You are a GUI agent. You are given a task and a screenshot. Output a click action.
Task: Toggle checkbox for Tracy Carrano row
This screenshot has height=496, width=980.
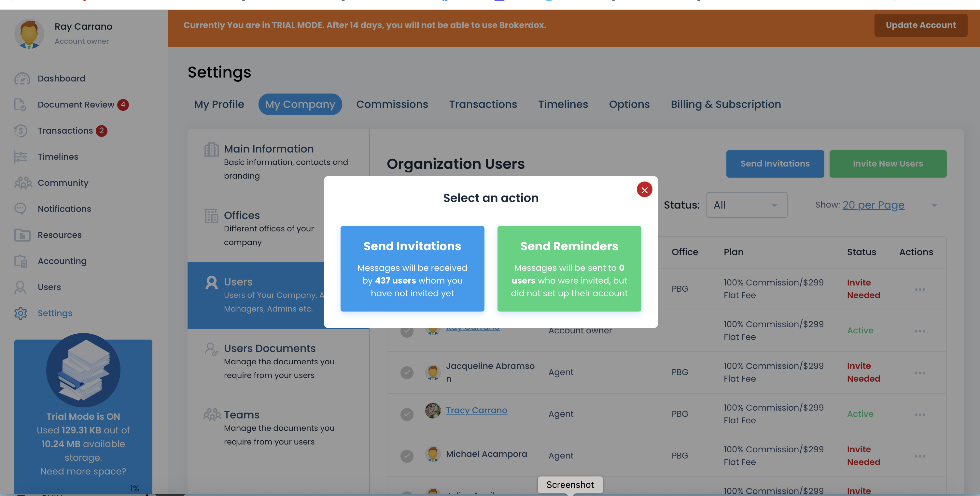click(x=407, y=415)
